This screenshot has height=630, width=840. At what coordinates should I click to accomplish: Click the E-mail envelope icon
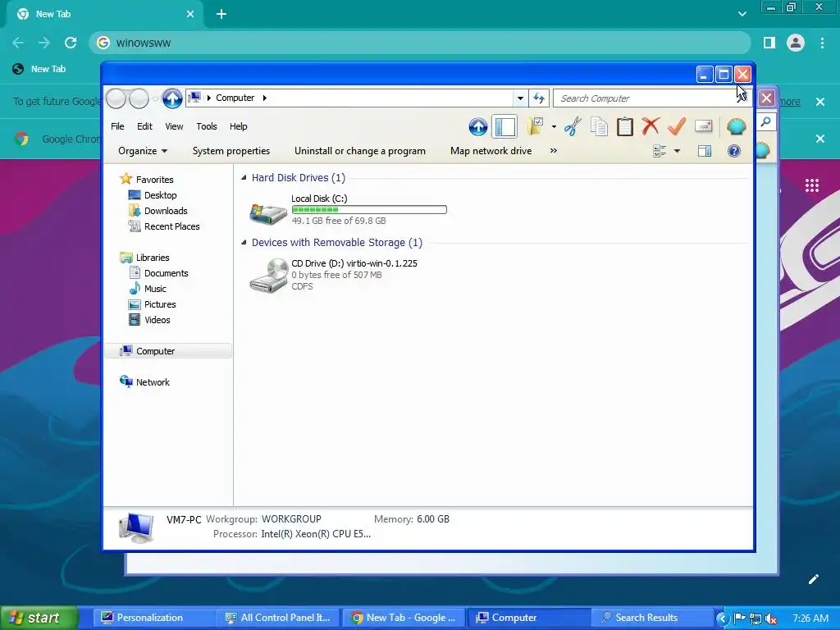point(703,126)
